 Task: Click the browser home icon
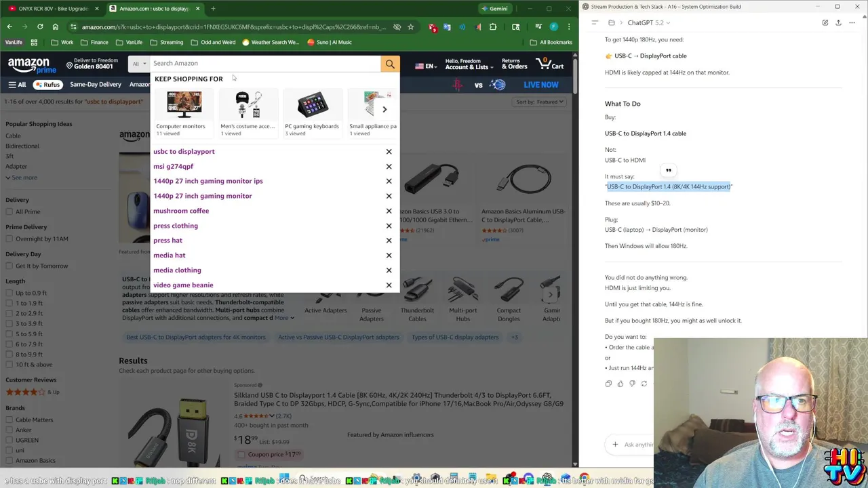click(x=55, y=27)
